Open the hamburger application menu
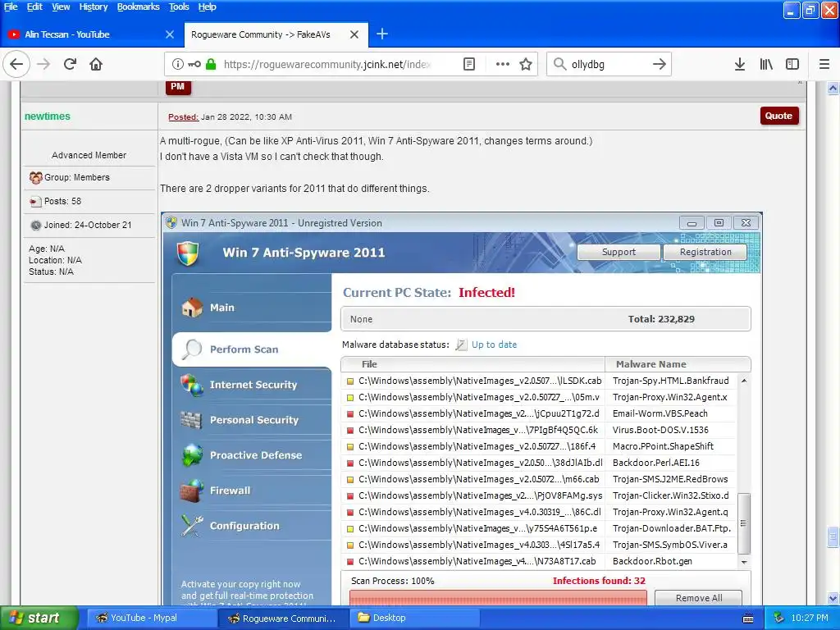This screenshot has height=630, width=840. point(824,64)
